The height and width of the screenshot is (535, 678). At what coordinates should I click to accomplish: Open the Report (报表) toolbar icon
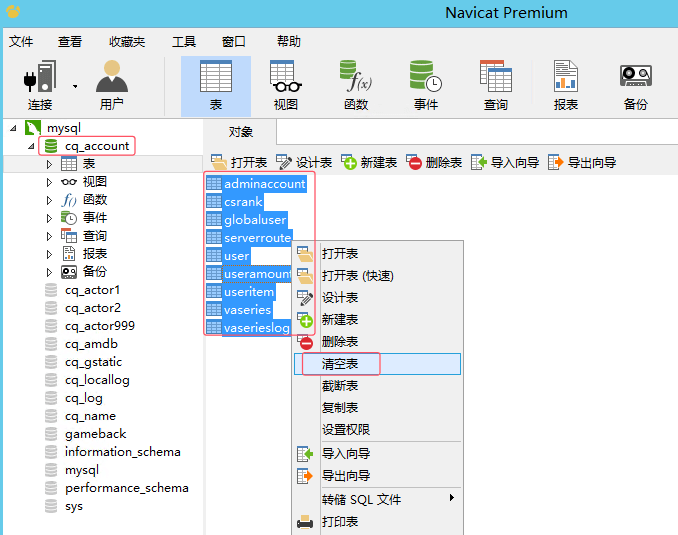[566, 86]
